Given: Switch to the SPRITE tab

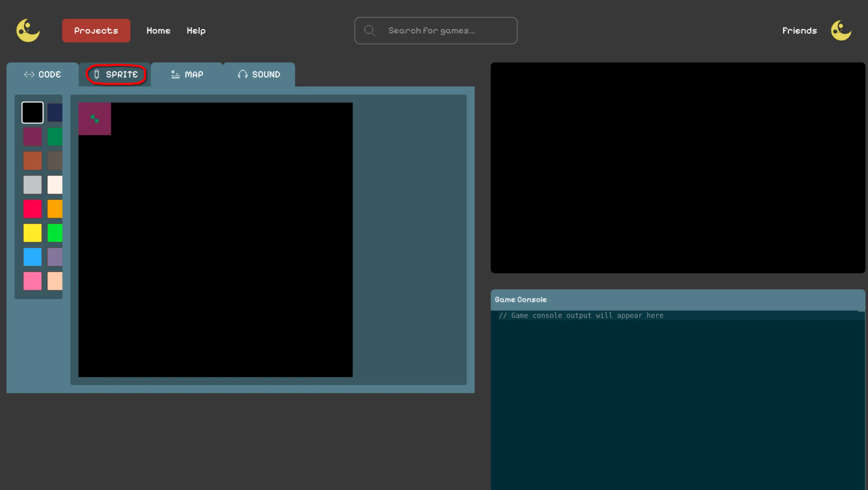Looking at the screenshot, I should [115, 74].
